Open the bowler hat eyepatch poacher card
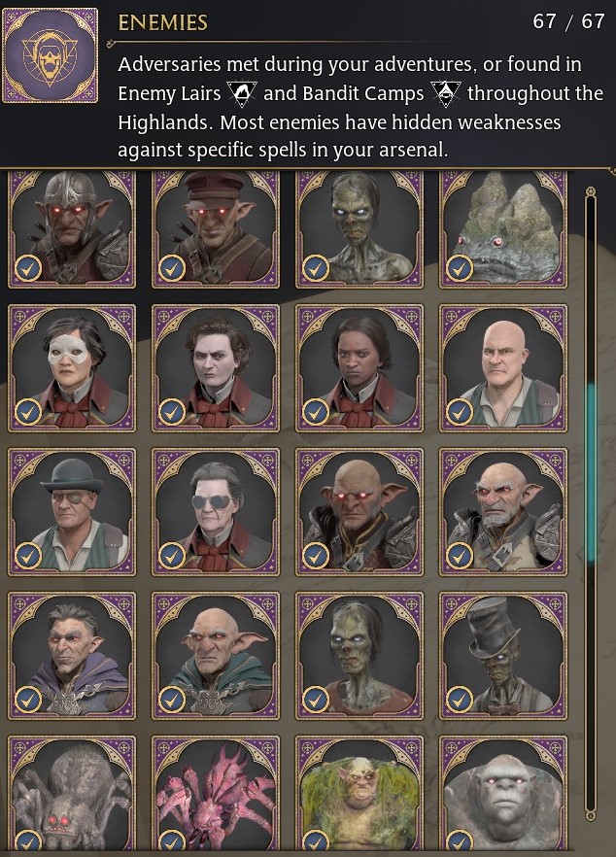The image size is (616, 857). (x=72, y=512)
